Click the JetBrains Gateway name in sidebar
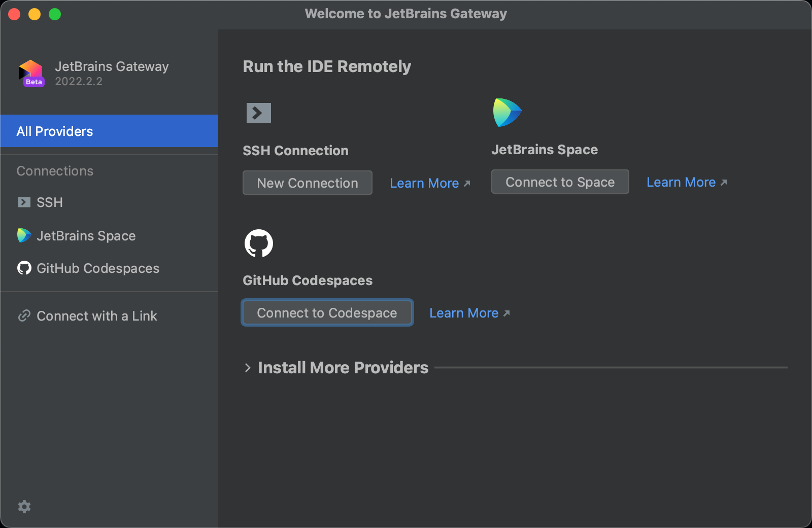Viewport: 812px width, 528px height. coord(112,66)
